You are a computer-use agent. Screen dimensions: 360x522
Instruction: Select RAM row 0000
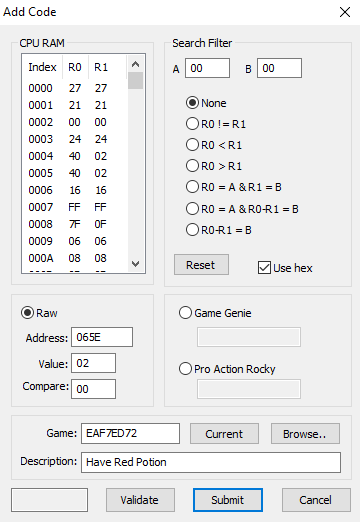tap(75, 88)
